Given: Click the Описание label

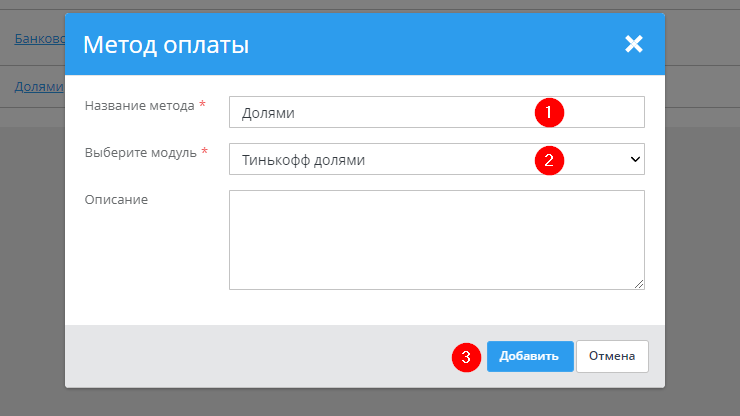Looking at the screenshot, I should tap(116, 199).
